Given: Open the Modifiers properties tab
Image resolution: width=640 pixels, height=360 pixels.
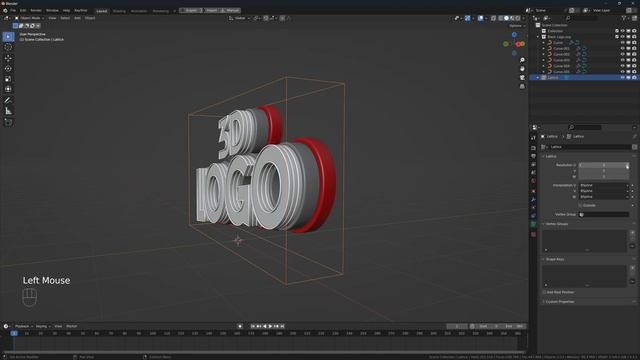Looking at the screenshot, I should [533, 200].
